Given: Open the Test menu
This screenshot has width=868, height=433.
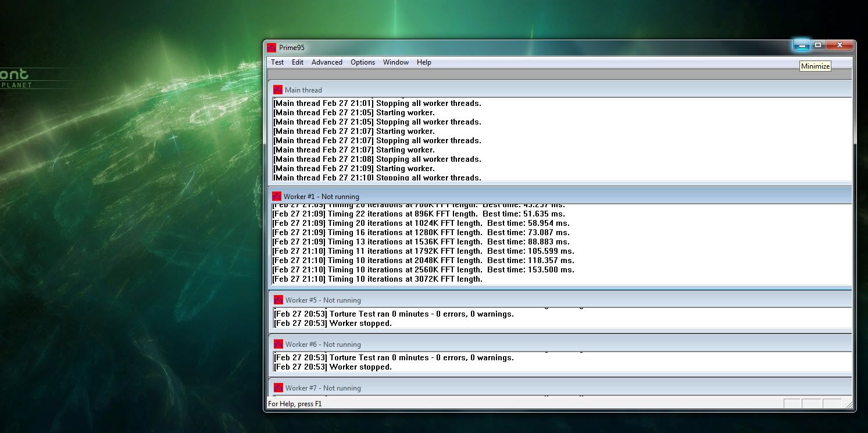Looking at the screenshot, I should (x=277, y=62).
